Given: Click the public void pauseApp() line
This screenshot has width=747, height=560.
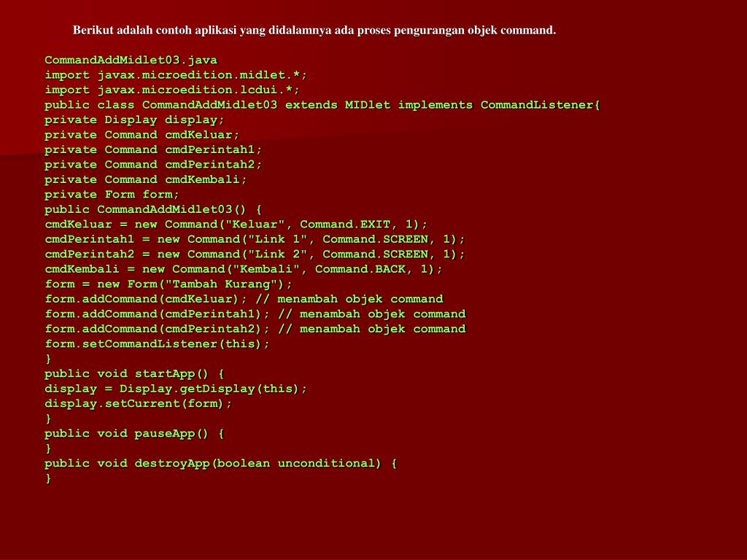Looking at the screenshot, I should pos(134,434).
